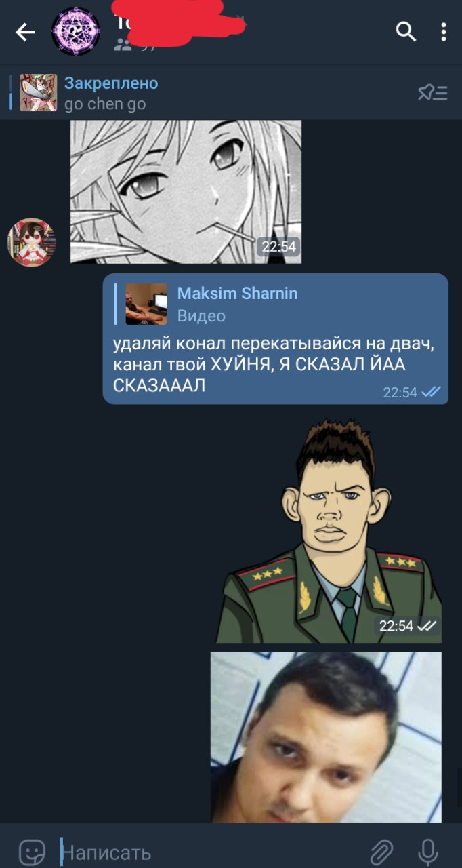Open the sticker and emoji panel icon
462x868 pixels.
tap(32, 850)
